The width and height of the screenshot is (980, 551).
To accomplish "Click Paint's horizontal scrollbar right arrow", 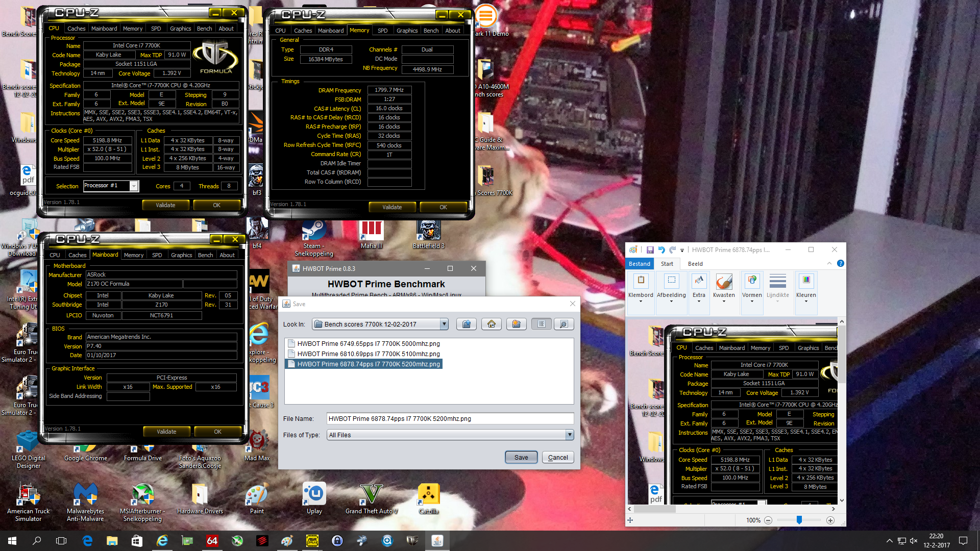I will (834, 509).
